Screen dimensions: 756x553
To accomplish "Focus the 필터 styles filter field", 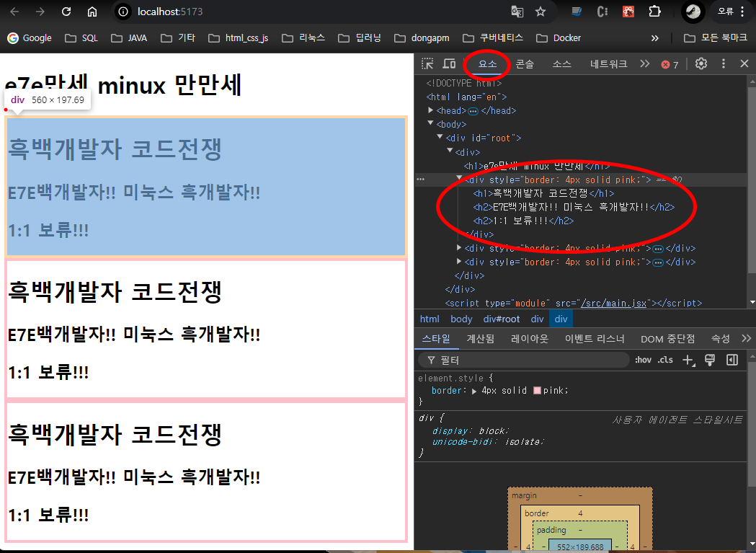I will pyautogui.click(x=524, y=360).
